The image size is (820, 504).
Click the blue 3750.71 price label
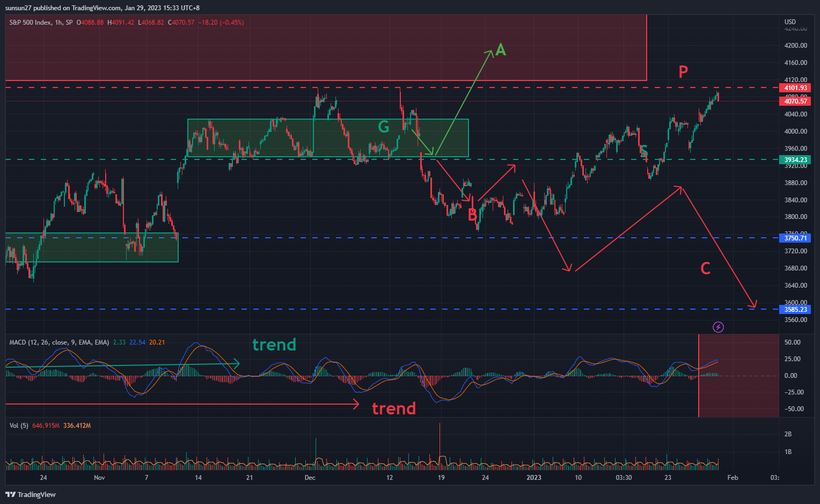point(795,238)
